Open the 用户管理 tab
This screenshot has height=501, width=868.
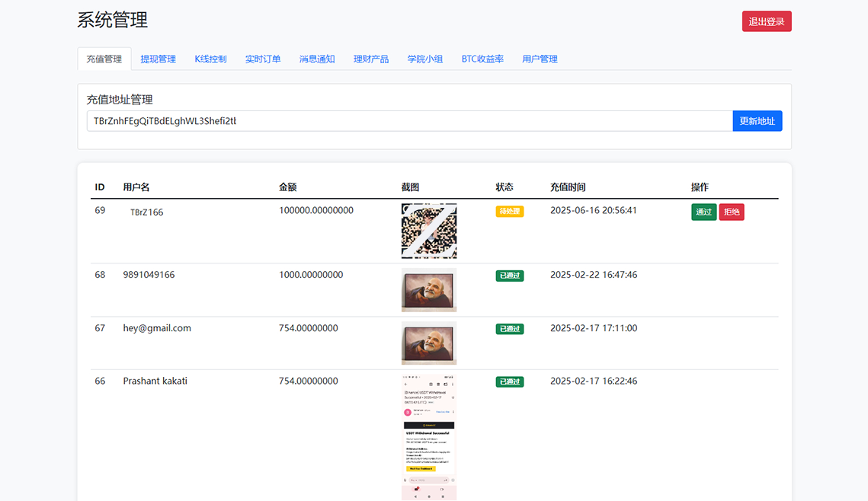pos(540,59)
